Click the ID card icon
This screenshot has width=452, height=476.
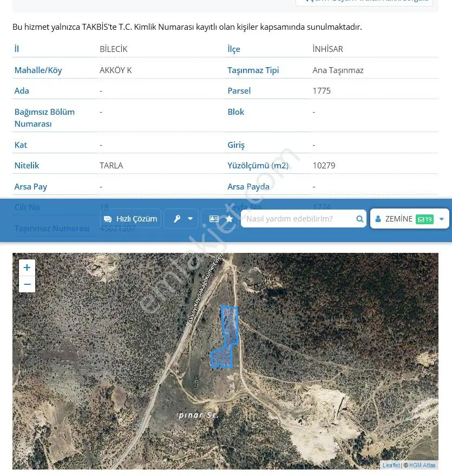click(x=214, y=219)
